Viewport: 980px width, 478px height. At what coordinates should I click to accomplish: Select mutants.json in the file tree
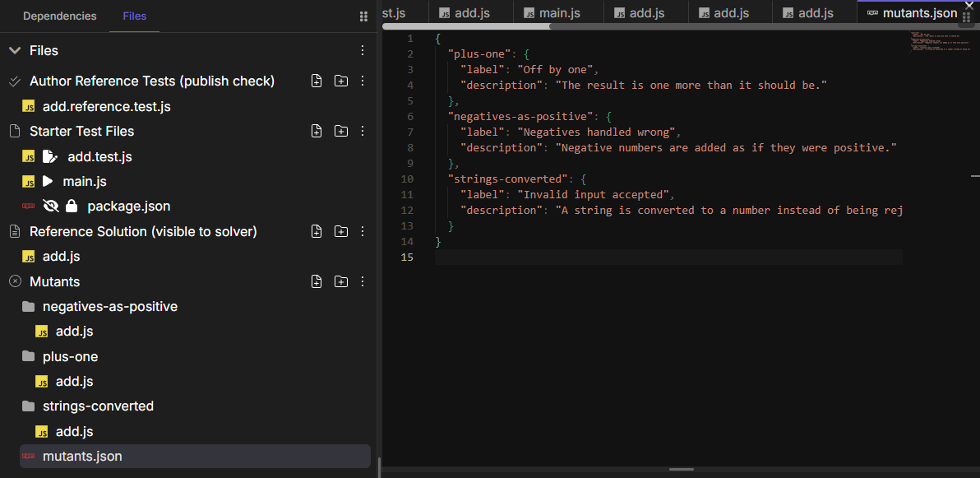195,456
